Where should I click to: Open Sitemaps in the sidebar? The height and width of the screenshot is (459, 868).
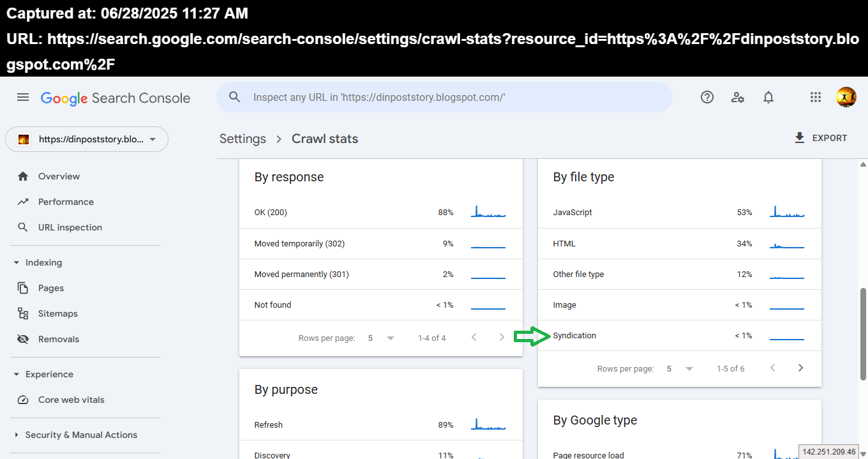58,313
